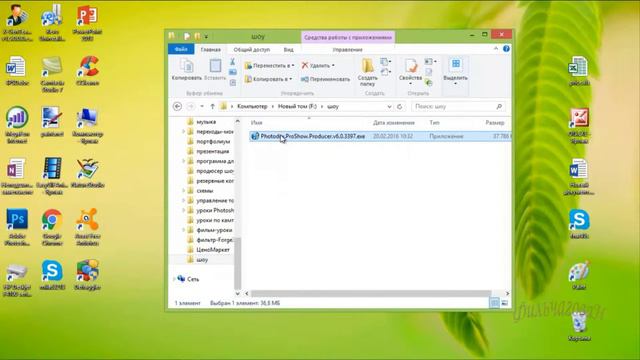This screenshot has width=640, height=360.
Task: Open CCleaner shortcut on desktop
Action: (87, 71)
